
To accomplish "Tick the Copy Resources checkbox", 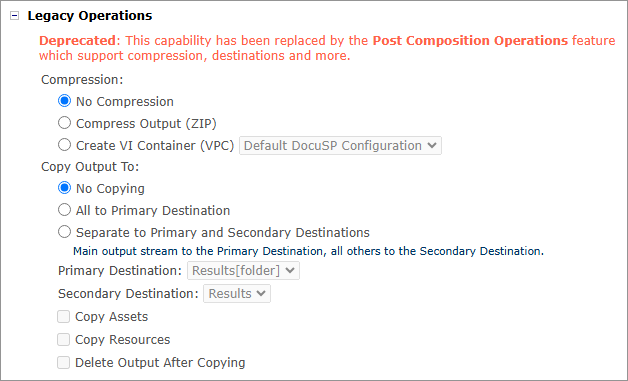I will click(x=64, y=339).
